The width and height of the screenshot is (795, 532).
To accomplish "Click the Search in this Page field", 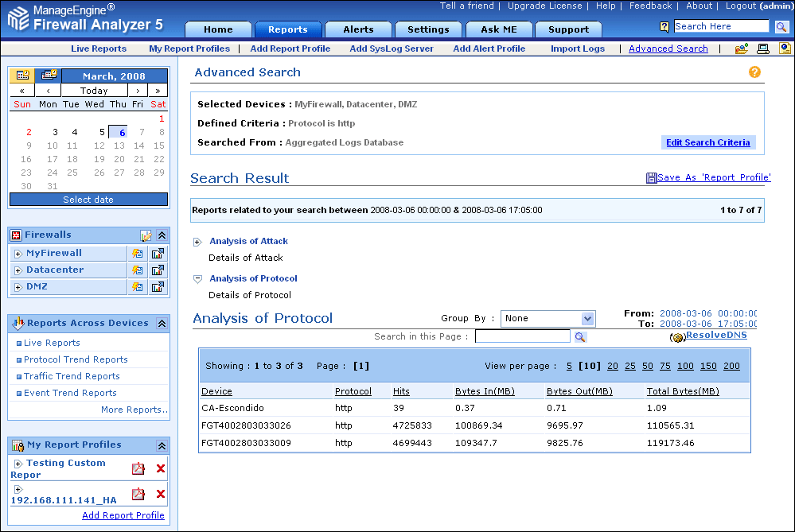I will (x=522, y=337).
